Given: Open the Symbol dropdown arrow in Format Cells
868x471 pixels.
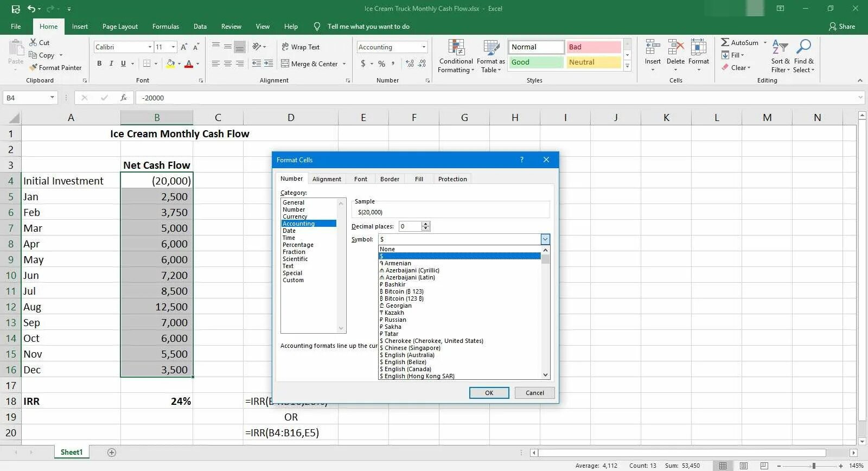Looking at the screenshot, I should tap(545, 239).
